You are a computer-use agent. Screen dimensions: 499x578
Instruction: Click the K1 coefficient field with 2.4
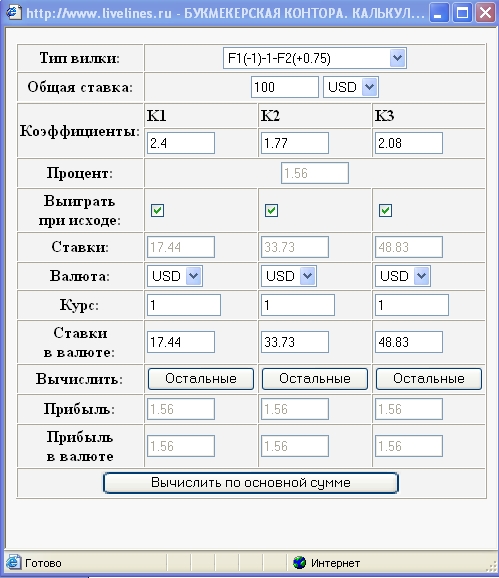(181, 143)
